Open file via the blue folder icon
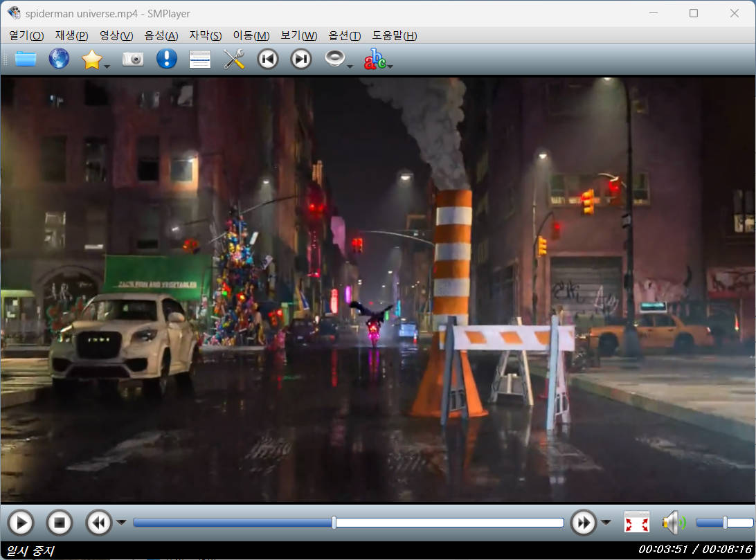 coord(26,59)
